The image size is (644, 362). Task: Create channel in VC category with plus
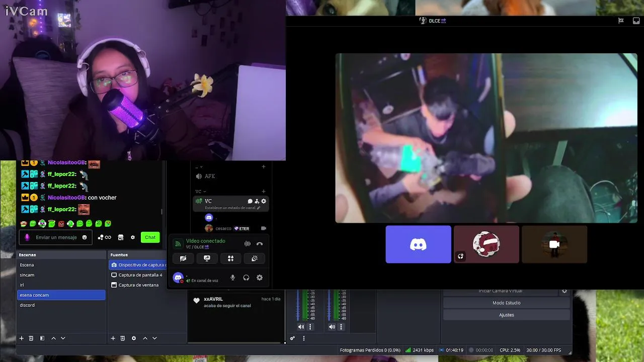pyautogui.click(x=263, y=192)
